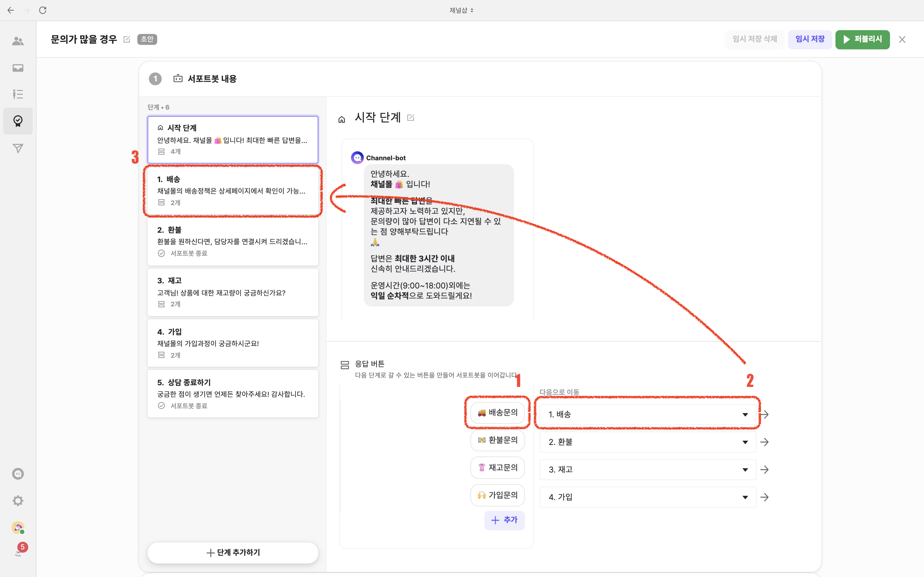The height and width of the screenshot is (577, 924).
Task: Open the contacts icon in sidebar
Action: 18,41
